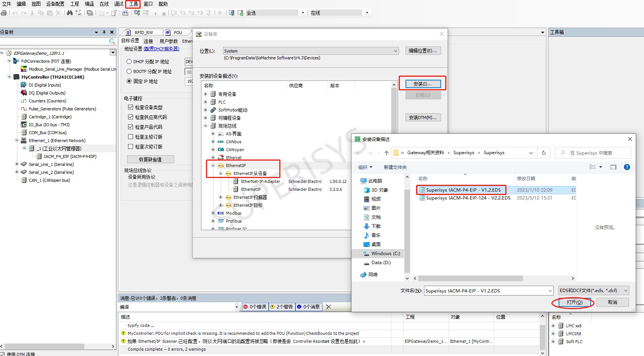Click the help question mark icon
The width and height of the screenshot is (644, 356).
point(627,167)
